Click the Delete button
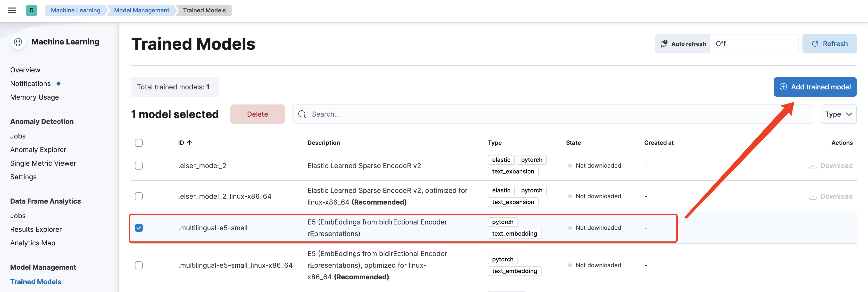 [x=258, y=114]
